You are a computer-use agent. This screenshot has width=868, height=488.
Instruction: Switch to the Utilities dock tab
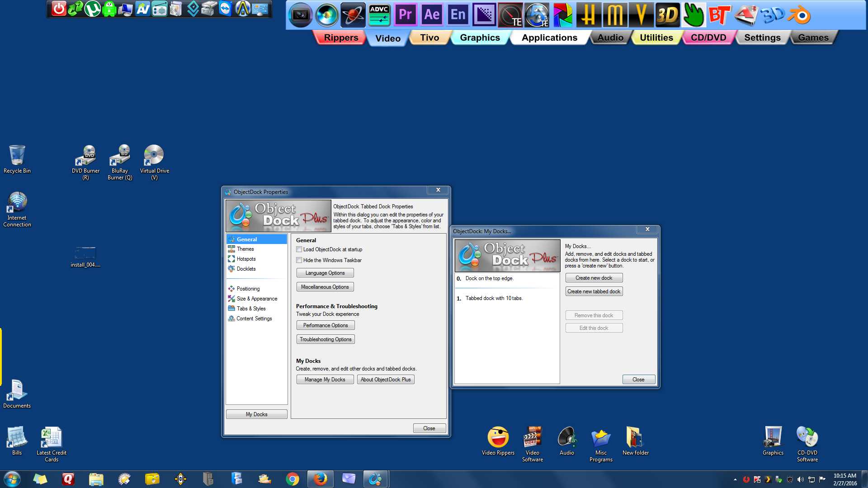coord(656,38)
